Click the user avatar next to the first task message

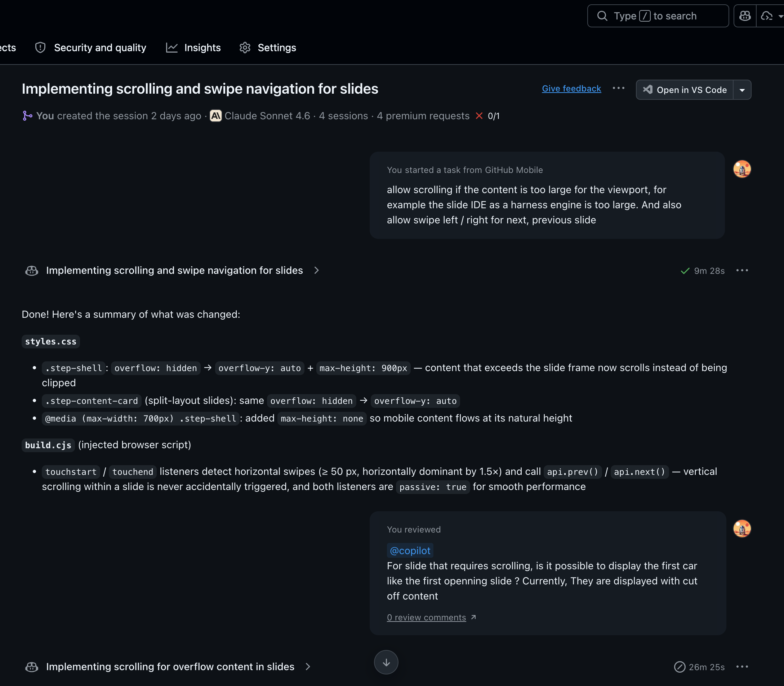tap(741, 169)
